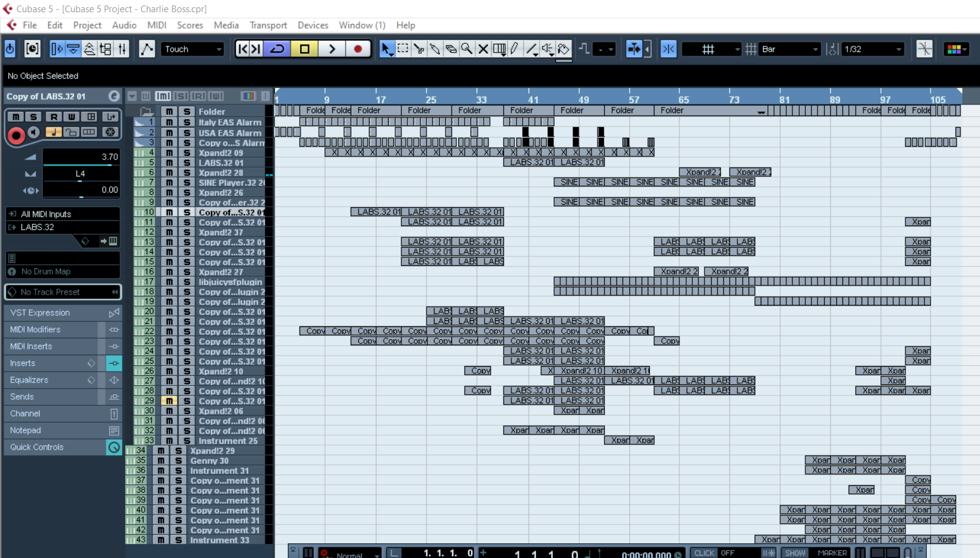Toggle Monitor speaker button in Inspector

point(34,132)
